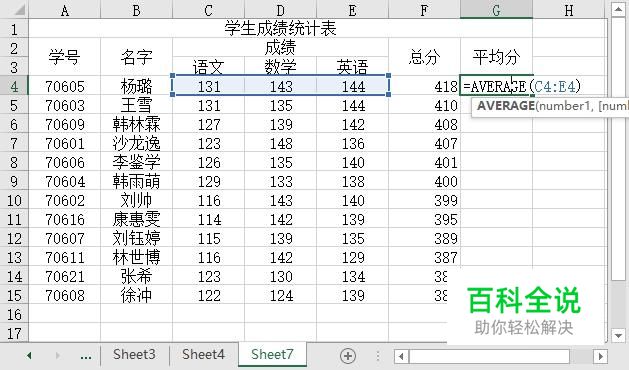The image size is (629, 370).
Task: Click the name 康惠雯
Action: (x=136, y=219)
